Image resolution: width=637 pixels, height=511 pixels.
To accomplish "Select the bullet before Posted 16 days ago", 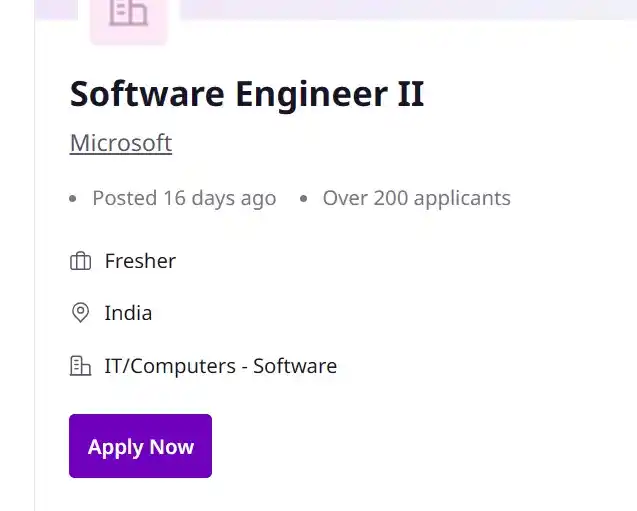I will click(73, 199).
